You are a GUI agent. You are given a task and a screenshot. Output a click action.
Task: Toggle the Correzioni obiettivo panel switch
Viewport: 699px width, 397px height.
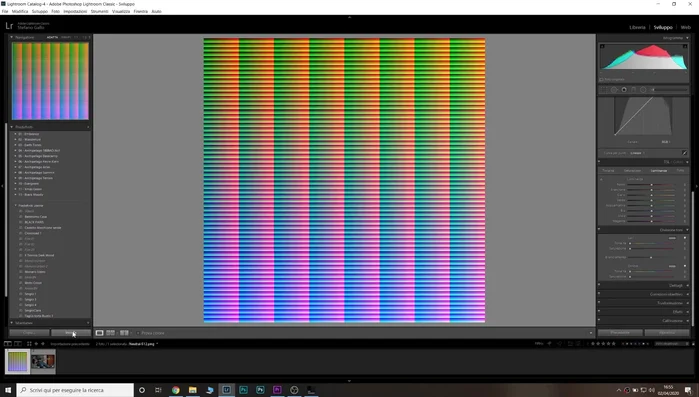599,294
